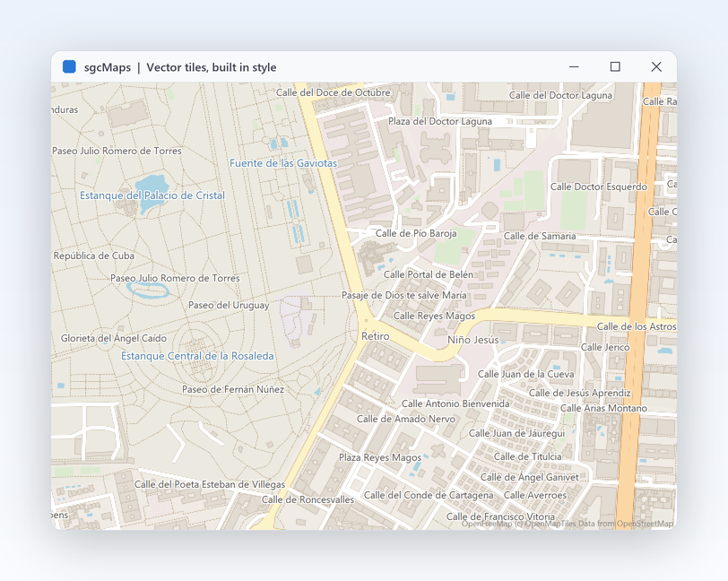Click the blue sgcMaps app icon
728x581 pixels.
pos(69,67)
